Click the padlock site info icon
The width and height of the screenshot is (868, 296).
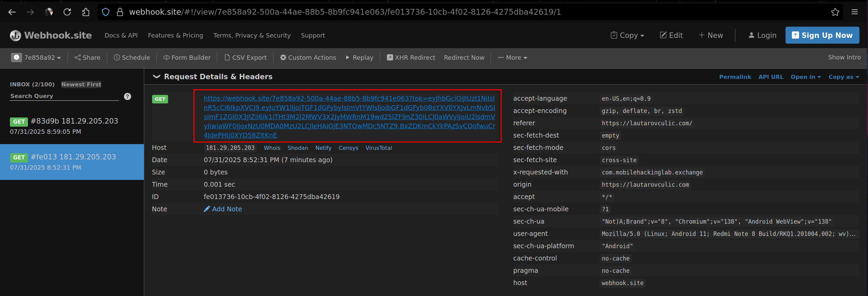[120, 12]
